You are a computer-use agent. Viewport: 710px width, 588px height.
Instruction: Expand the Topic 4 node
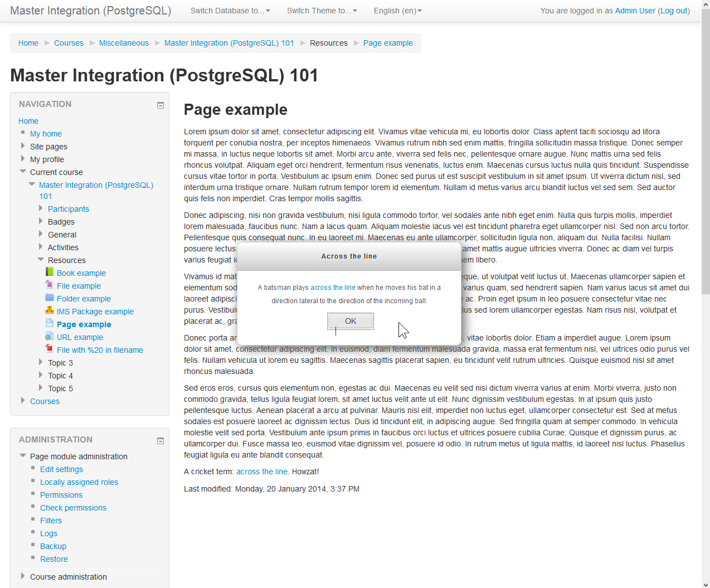(41, 375)
